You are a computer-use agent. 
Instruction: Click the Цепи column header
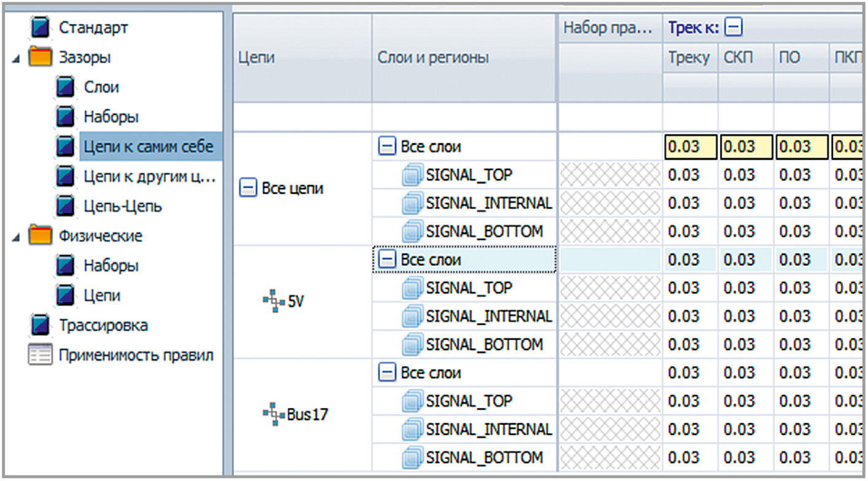pyautogui.click(x=256, y=58)
